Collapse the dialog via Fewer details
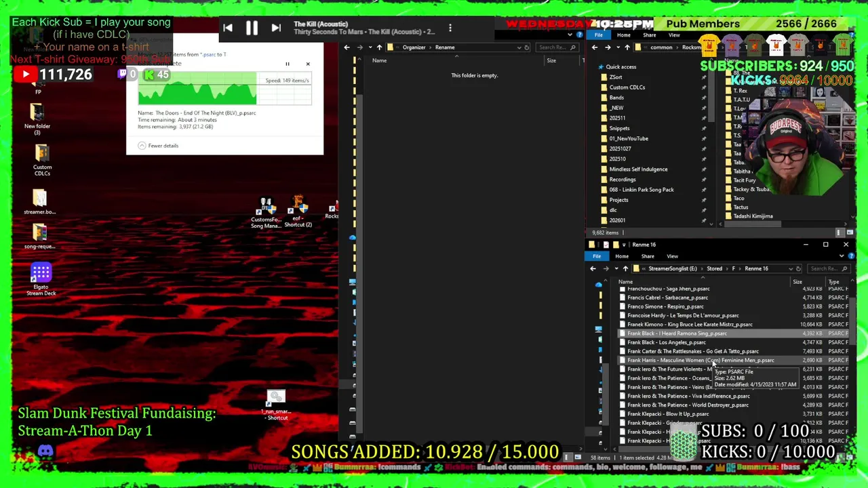 coord(159,146)
